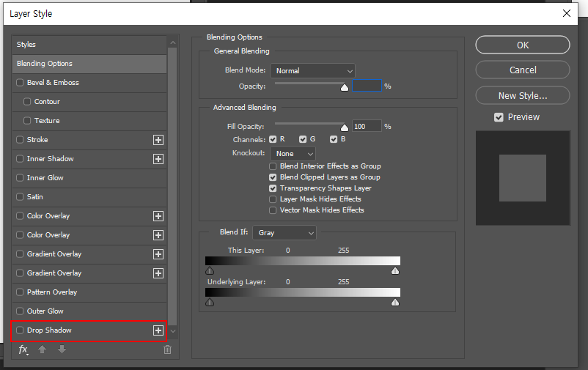Click the Fill Opacity field showing 100
The width and height of the screenshot is (588, 370).
pyautogui.click(x=367, y=126)
